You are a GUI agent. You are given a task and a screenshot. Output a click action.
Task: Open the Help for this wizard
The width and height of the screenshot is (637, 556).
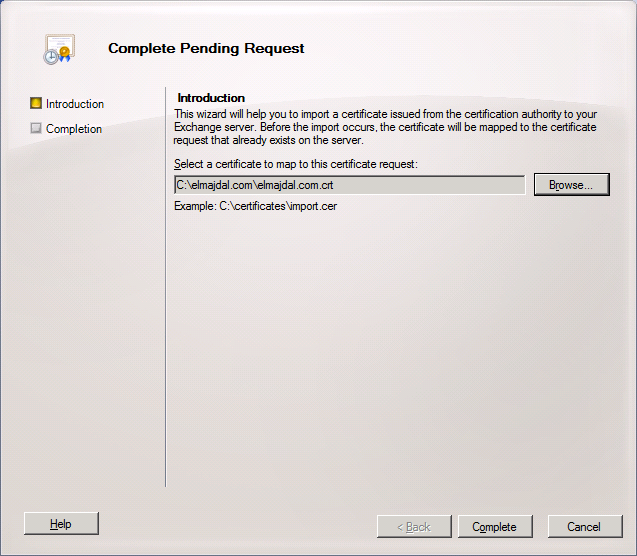(61, 524)
